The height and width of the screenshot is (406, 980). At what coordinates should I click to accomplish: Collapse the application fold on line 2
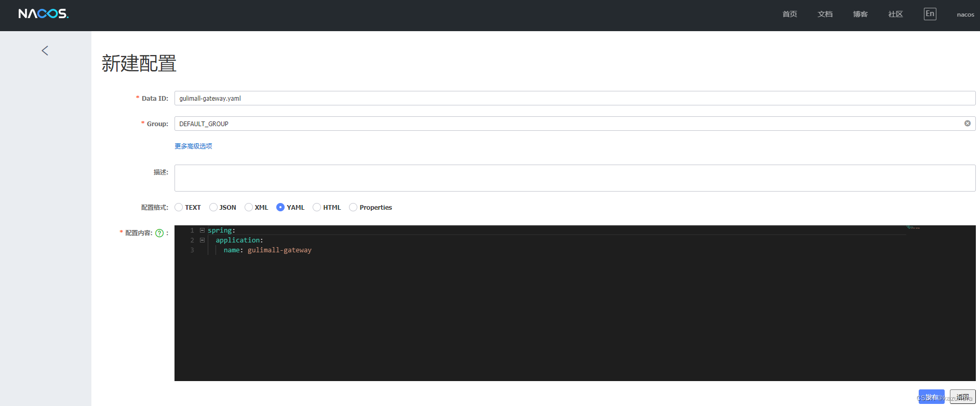202,240
